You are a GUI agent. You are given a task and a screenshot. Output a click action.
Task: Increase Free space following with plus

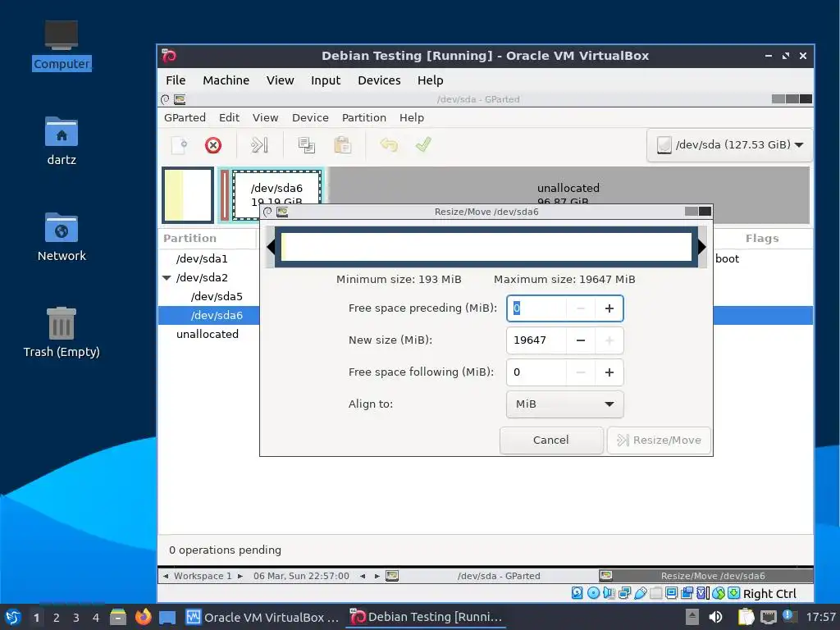(x=609, y=372)
